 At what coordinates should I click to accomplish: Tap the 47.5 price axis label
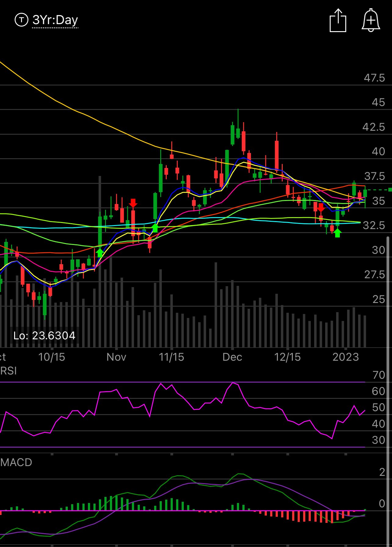[x=375, y=78]
